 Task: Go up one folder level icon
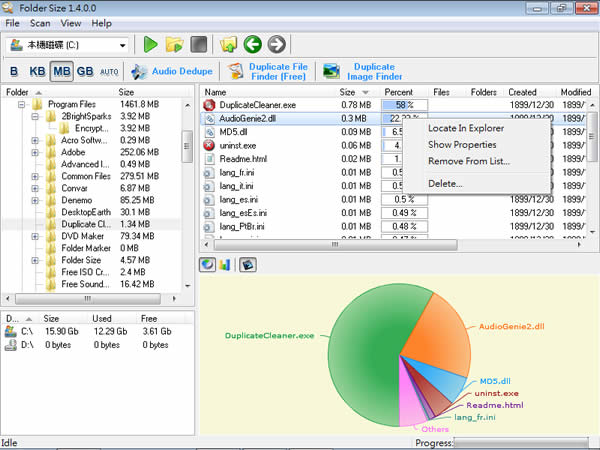[228, 44]
